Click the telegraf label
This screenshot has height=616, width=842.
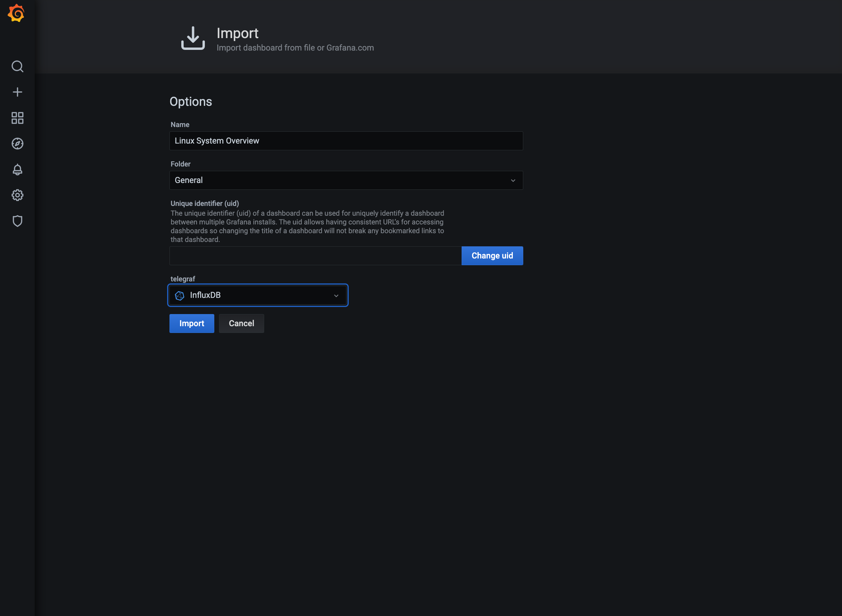click(183, 279)
